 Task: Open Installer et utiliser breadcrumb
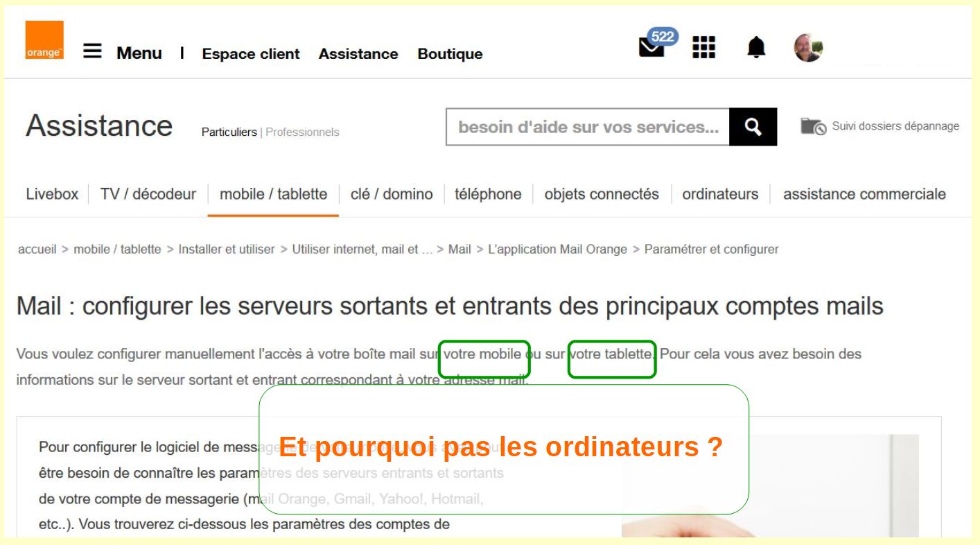click(227, 249)
